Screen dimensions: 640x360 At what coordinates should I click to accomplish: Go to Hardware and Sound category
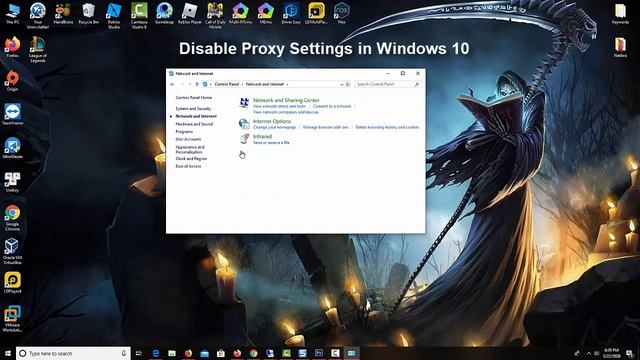coord(194,124)
